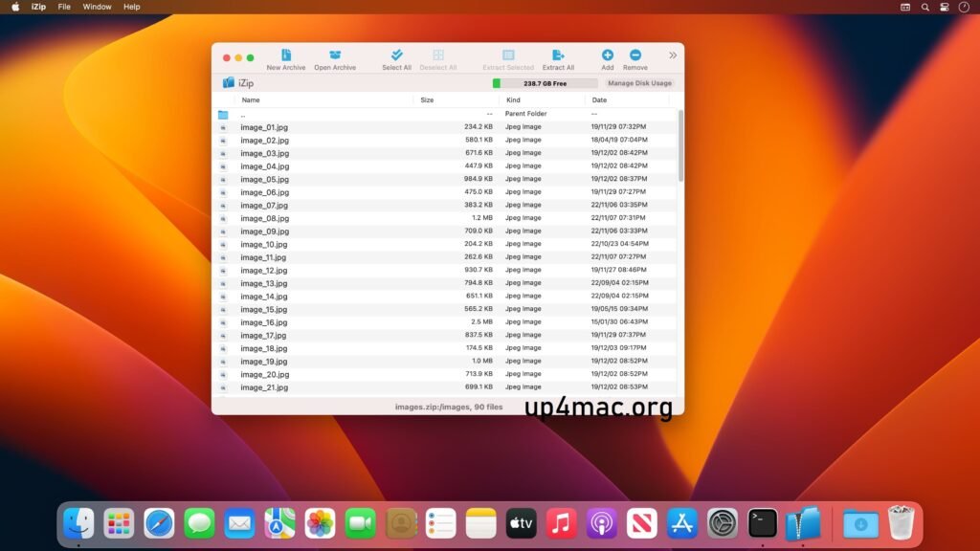
Task: Expand hidden toolbar items via the double-chevron
Action: [x=673, y=55]
